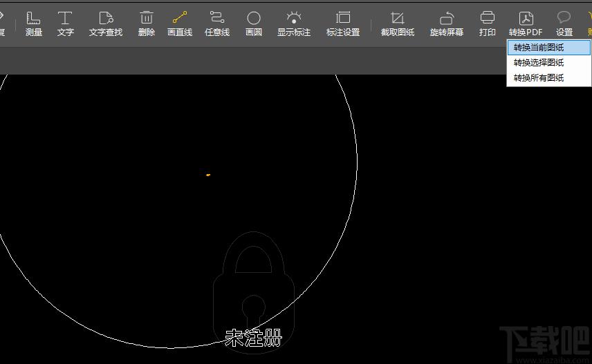Rotate the screen with 旋转屏幕
592x364 pixels.
447,23
